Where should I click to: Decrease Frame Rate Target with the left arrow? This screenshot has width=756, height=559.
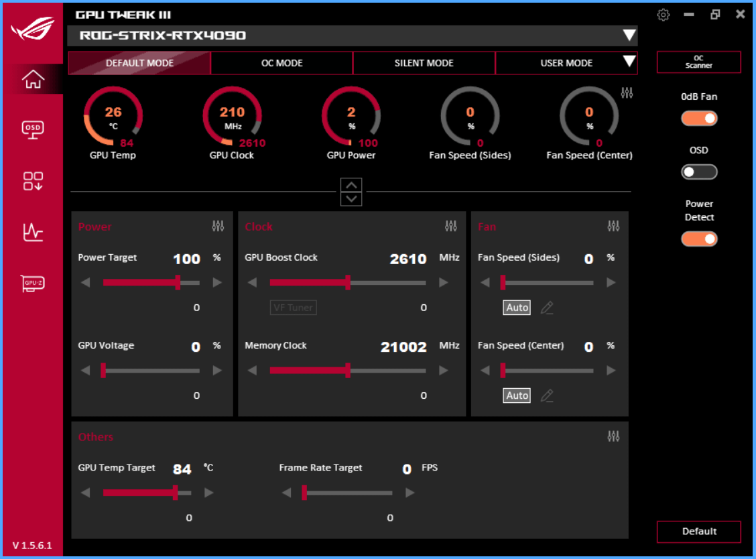click(x=287, y=493)
